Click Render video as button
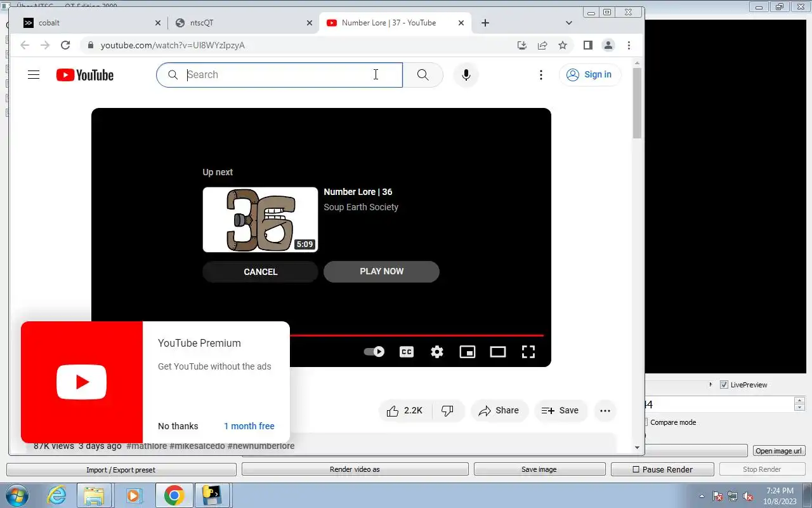This screenshot has width=812, height=508. pyautogui.click(x=355, y=469)
